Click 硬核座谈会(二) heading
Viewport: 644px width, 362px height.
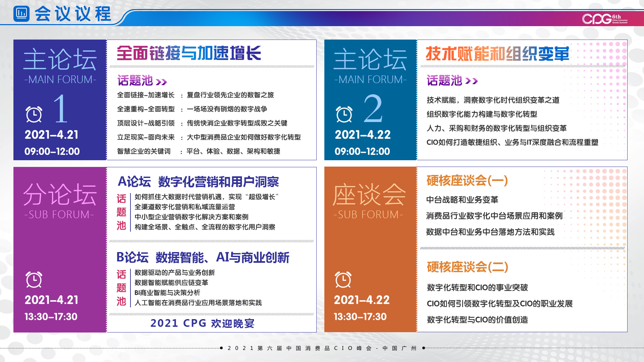coord(468,267)
